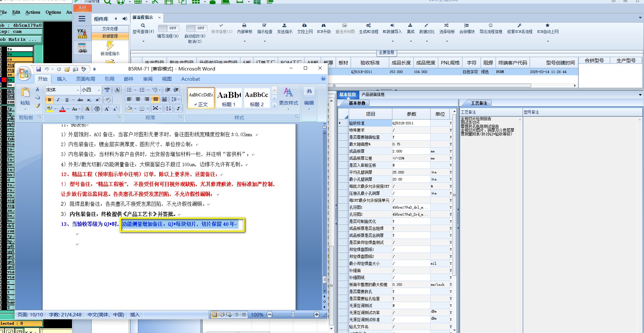
Task: Click the grow font icon
Action: coord(107,109)
